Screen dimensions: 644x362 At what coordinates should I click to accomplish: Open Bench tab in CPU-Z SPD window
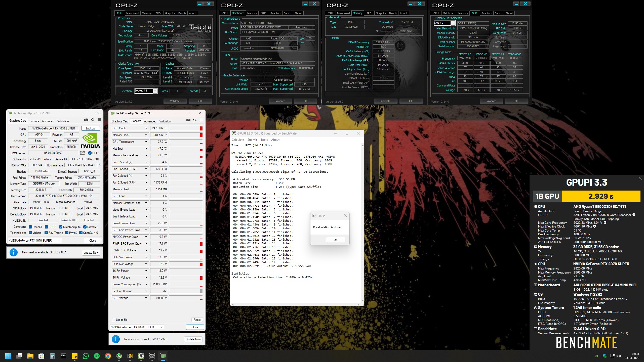498,13
